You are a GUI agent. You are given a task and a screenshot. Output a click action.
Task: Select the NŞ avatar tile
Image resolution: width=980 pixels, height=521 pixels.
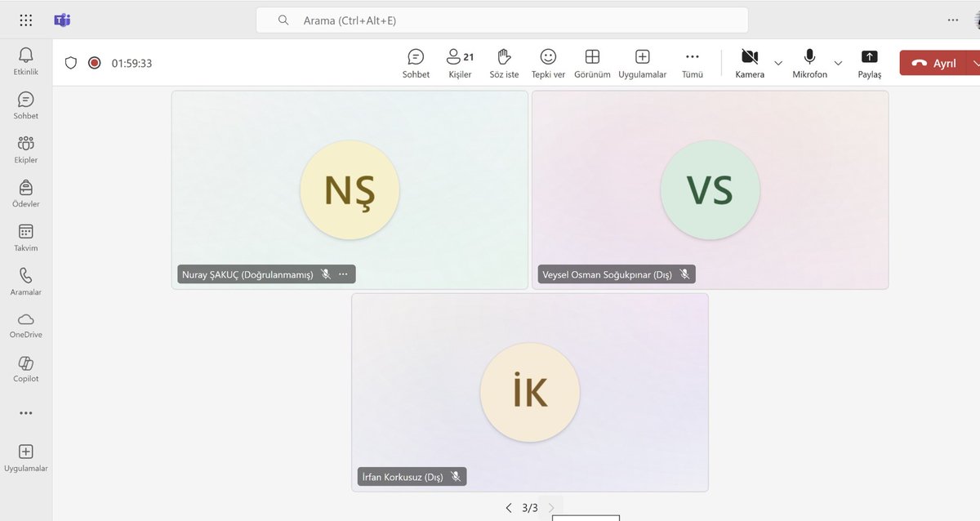coord(350,189)
